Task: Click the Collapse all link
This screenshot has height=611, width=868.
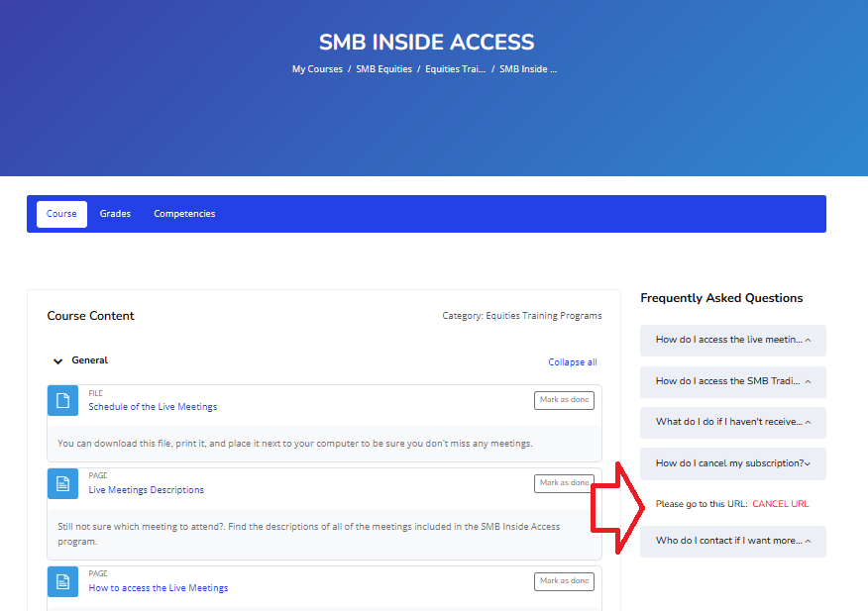Action: [x=573, y=362]
